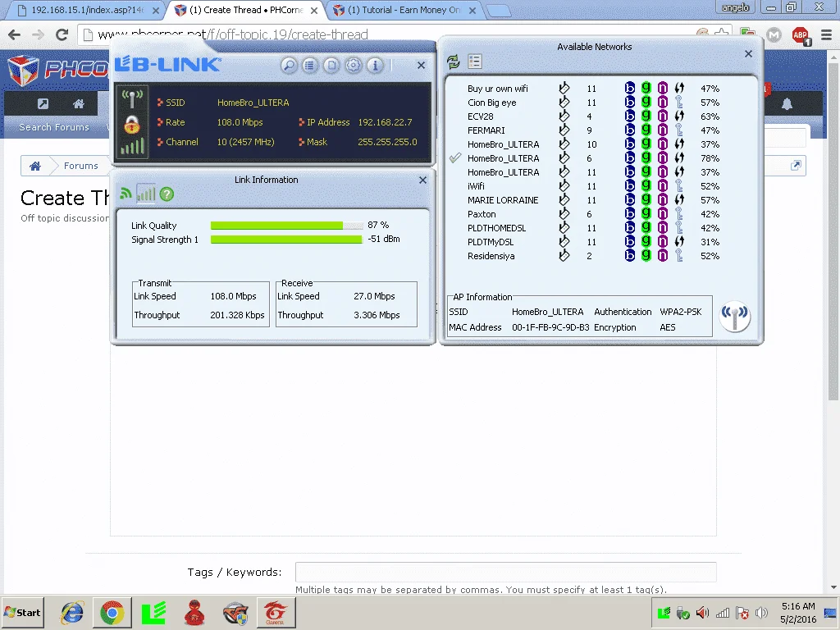Open the Windows Start button
Screen dimensions: 840x630
22,612
